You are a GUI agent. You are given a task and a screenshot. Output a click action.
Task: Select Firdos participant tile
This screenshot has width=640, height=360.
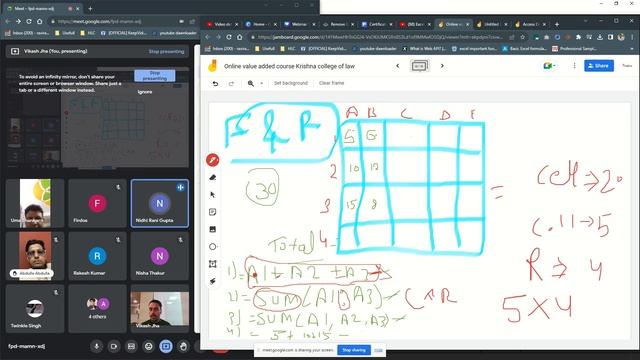click(x=97, y=203)
